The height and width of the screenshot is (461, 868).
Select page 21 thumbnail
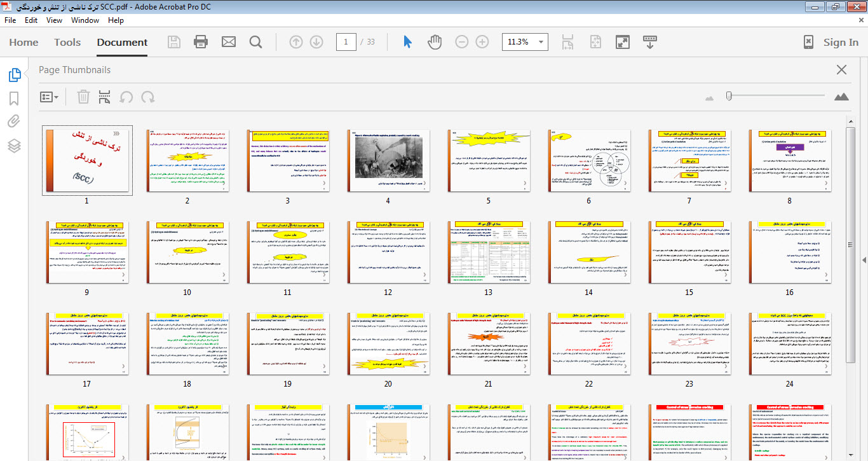(x=488, y=343)
